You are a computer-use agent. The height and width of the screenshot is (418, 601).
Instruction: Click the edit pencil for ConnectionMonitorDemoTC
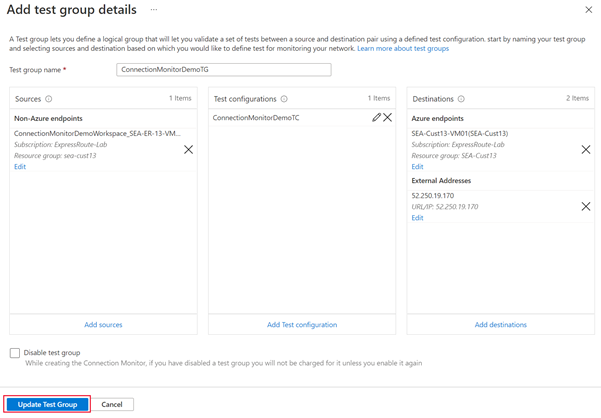coord(376,118)
